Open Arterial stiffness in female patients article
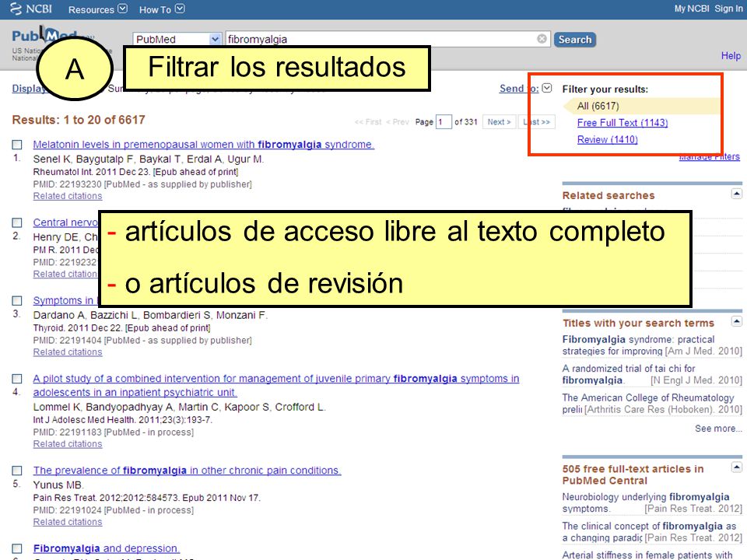The image size is (747, 560). [647, 555]
